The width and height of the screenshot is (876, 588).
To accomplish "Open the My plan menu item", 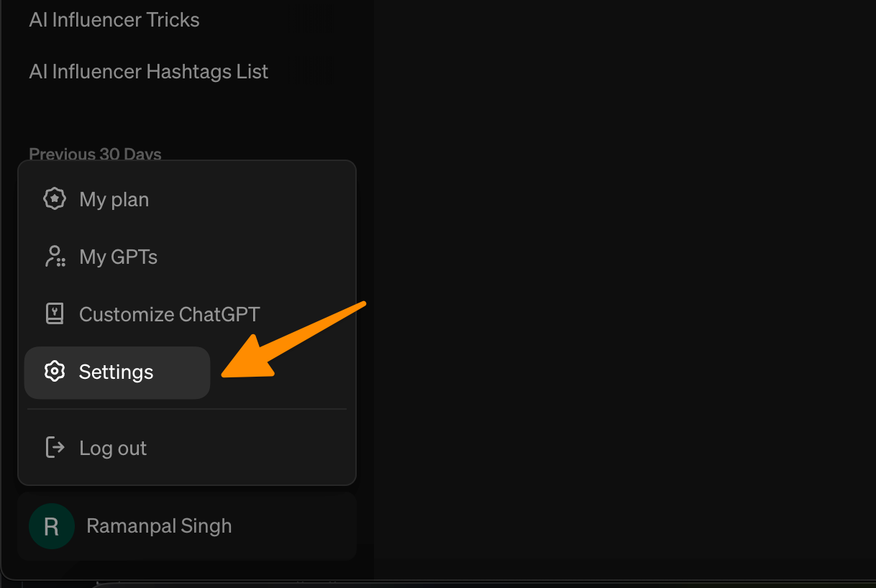I will 114,200.
